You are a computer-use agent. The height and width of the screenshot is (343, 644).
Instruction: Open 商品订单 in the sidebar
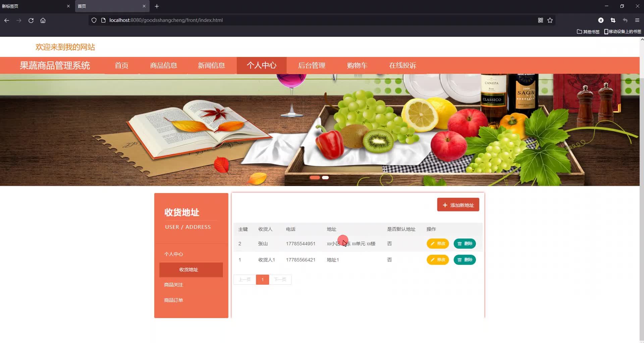[x=173, y=300]
